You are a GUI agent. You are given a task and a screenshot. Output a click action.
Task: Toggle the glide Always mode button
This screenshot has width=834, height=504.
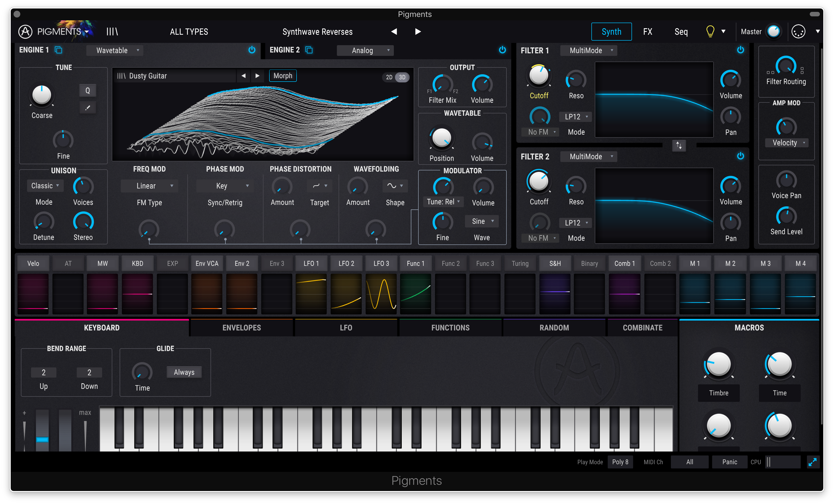[x=184, y=372]
